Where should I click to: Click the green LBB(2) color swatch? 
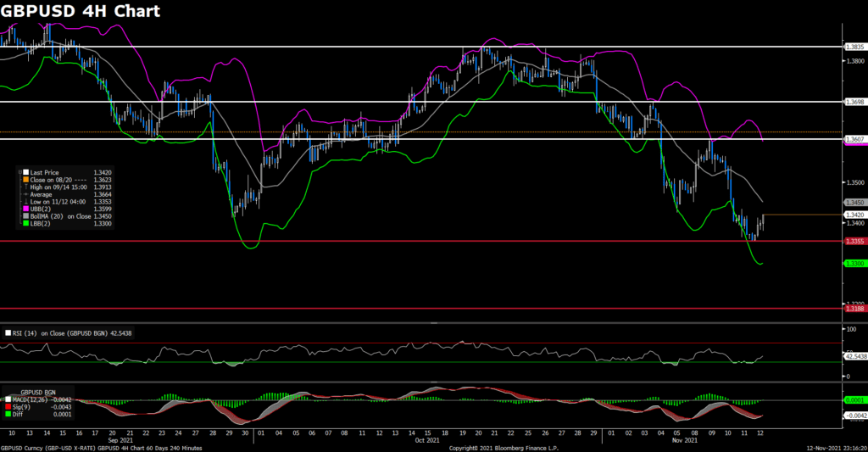click(25, 223)
